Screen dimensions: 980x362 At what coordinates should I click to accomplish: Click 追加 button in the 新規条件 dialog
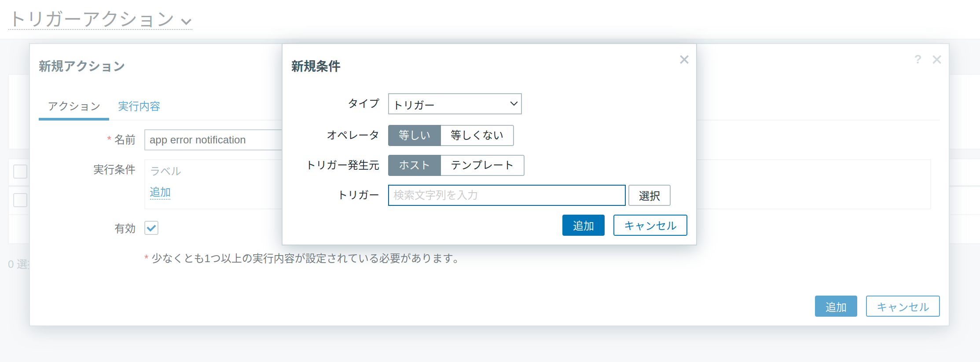[x=583, y=225]
